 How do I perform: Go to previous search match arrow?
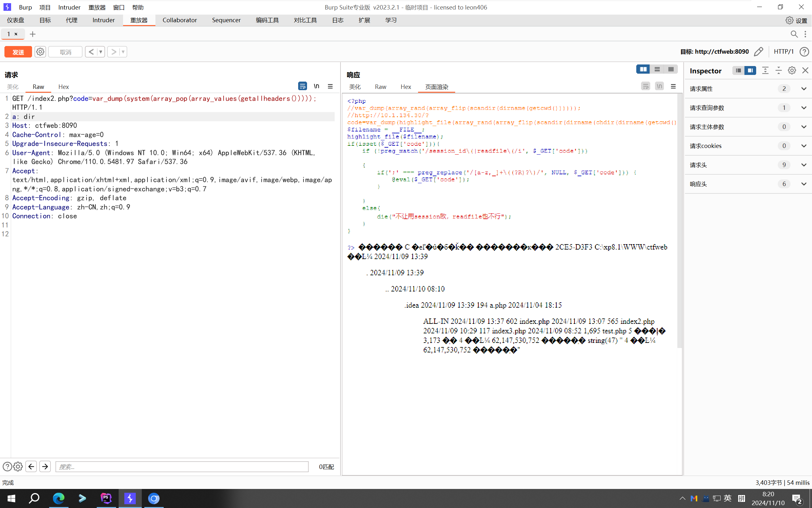pos(31,466)
